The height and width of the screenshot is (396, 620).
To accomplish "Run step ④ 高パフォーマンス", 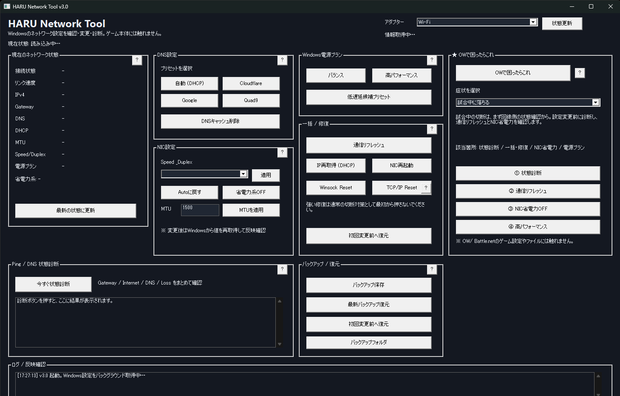I will click(527, 227).
